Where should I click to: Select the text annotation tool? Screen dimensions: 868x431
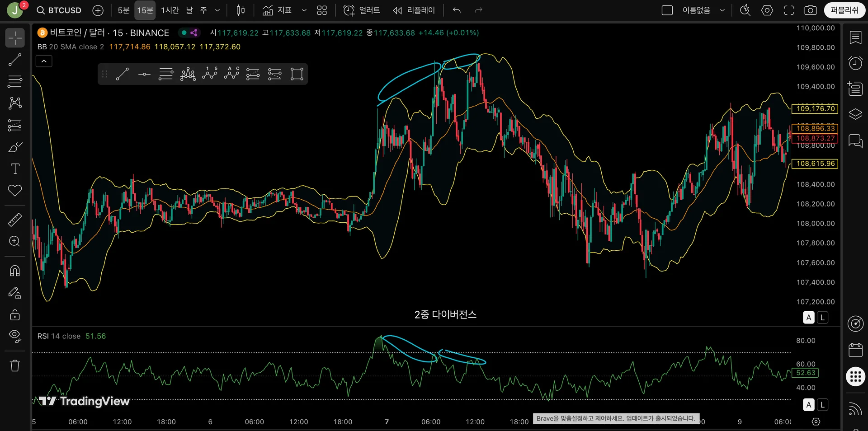(x=15, y=169)
